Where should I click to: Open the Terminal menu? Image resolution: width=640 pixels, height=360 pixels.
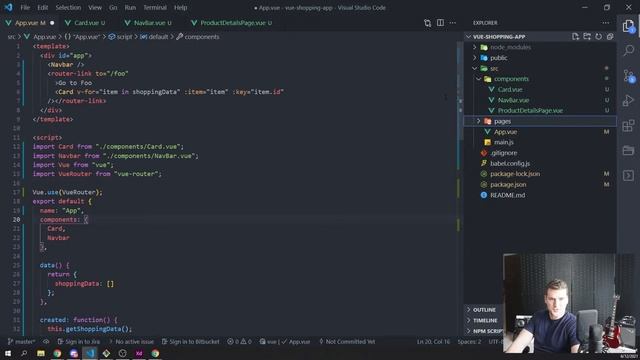pyautogui.click(x=155, y=7)
